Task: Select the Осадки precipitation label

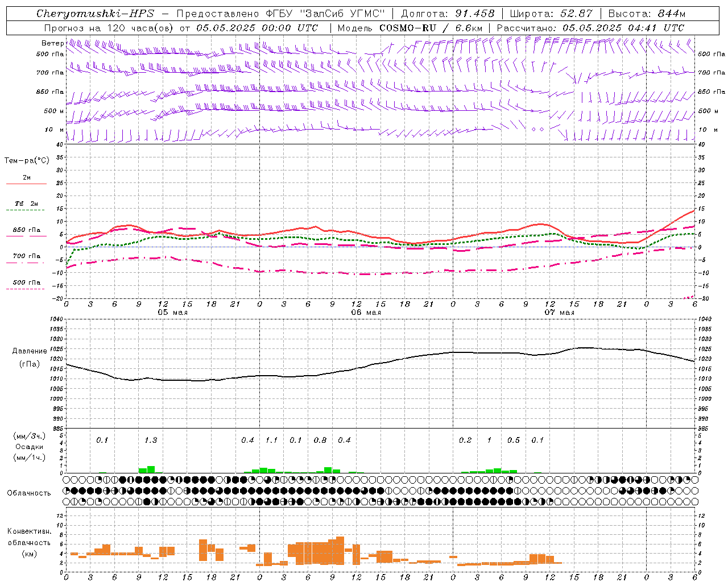Action: click(x=30, y=447)
